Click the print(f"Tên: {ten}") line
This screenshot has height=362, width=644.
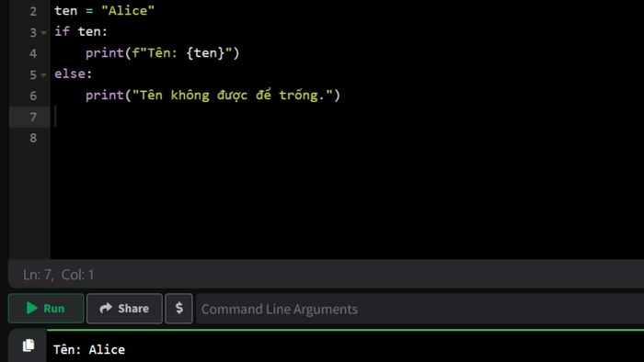pyautogui.click(x=162, y=53)
